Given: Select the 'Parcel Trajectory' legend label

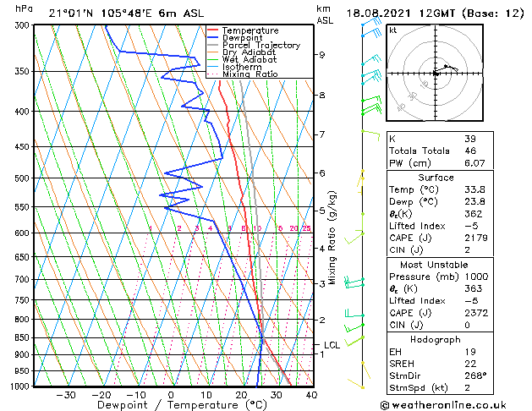Looking at the screenshot, I should point(261,45).
